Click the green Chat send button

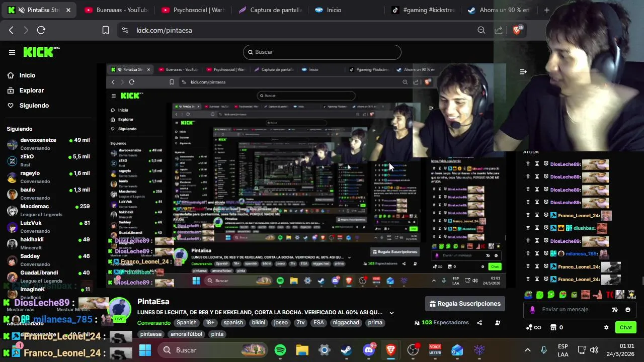tap(625, 327)
